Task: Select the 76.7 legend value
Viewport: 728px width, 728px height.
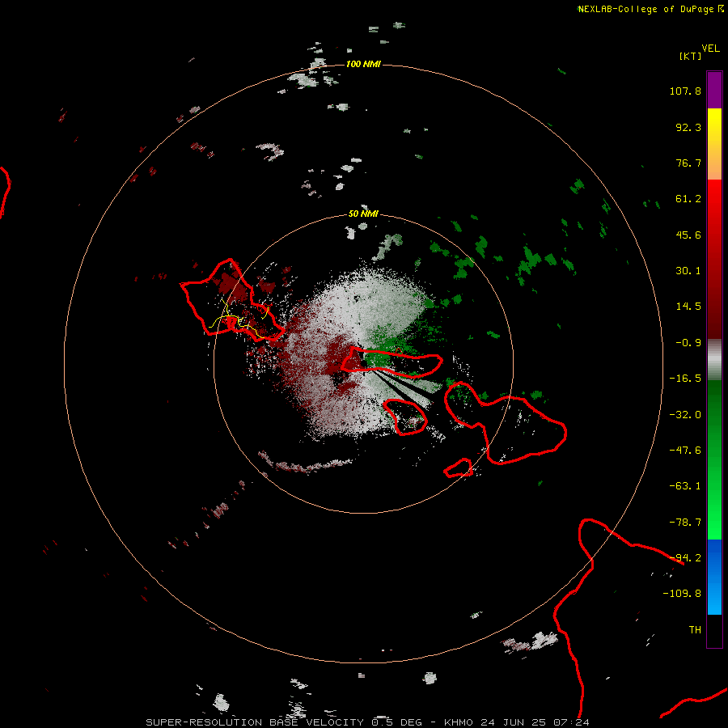Action: pyautogui.click(x=688, y=163)
